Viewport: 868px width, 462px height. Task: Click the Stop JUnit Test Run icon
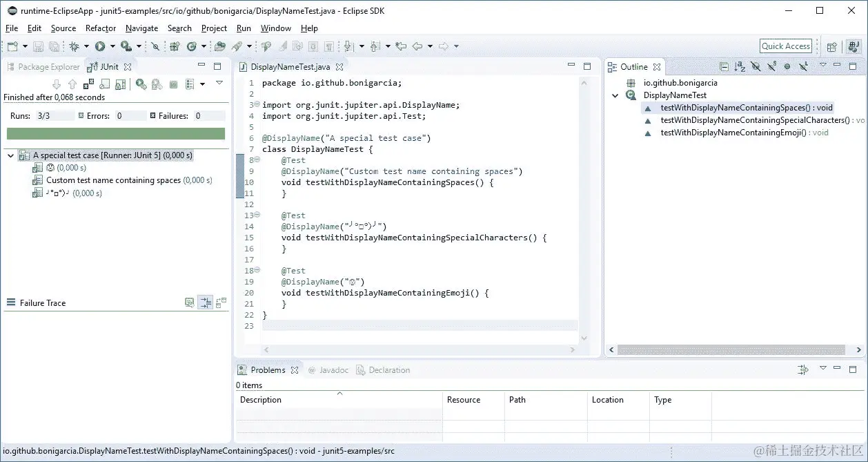pos(173,84)
